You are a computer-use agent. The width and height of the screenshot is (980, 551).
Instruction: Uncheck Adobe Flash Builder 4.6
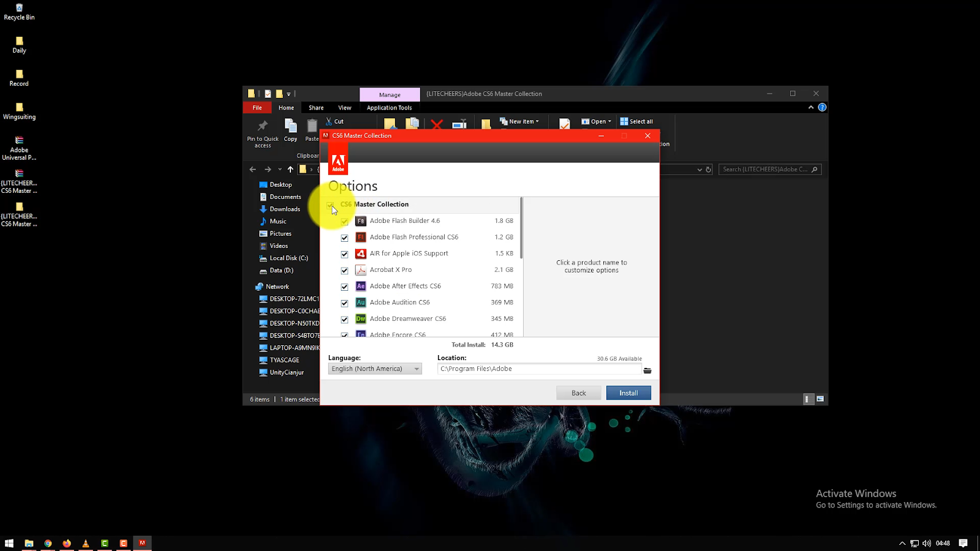pyautogui.click(x=344, y=222)
